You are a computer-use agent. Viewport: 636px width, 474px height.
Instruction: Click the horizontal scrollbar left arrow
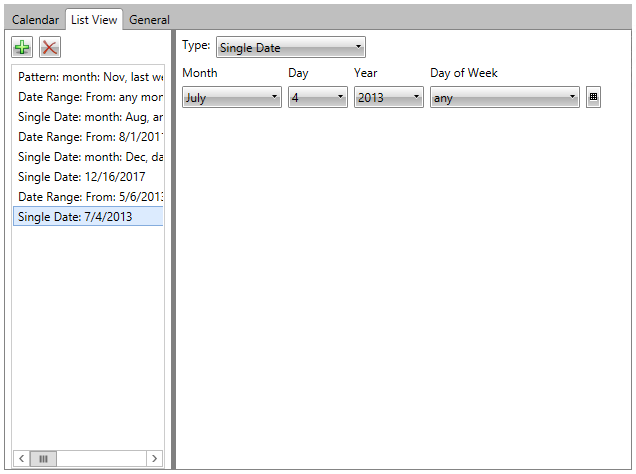(22, 458)
